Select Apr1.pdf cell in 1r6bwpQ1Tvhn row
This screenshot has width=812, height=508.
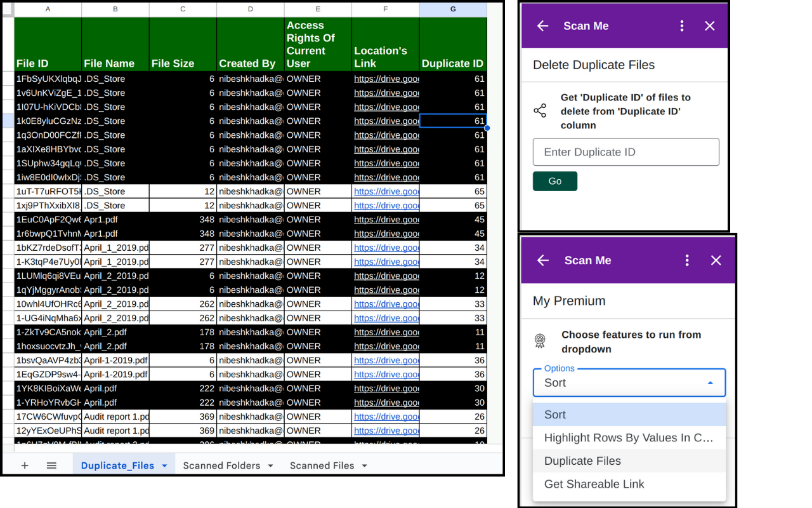[115, 234]
